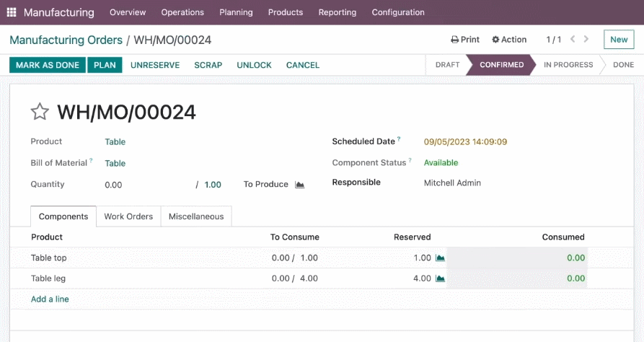The image size is (644, 342).
Task: Go to next record with right arrow
Action: pyautogui.click(x=586, y=39)
